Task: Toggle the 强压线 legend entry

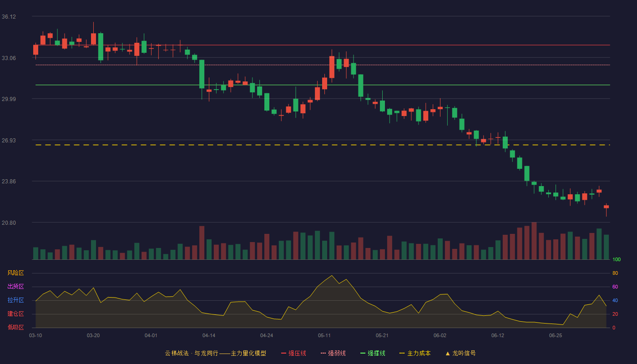Action: 293,353
